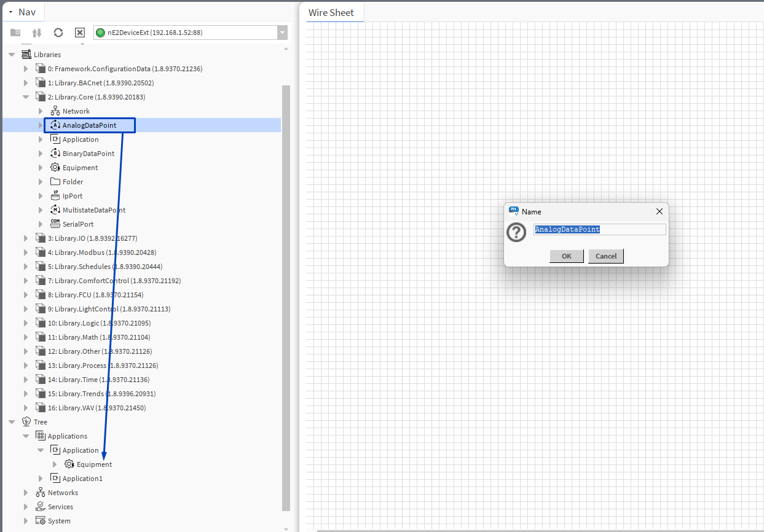Expand the Application1 tree node
The width and height of the screenshot is (764, 532).
tap(41, 479)
